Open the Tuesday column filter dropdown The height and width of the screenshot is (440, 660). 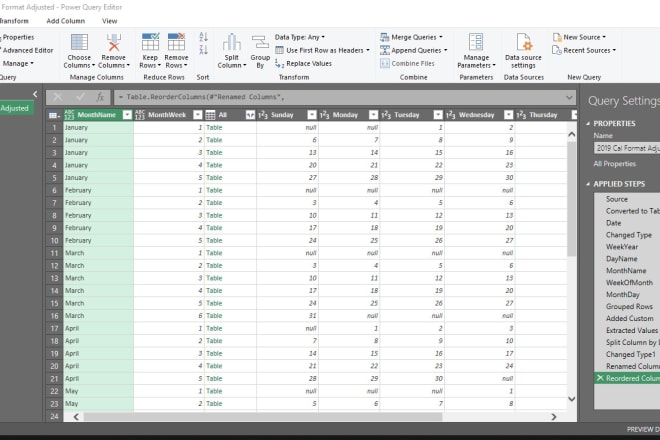pos(438,115)
